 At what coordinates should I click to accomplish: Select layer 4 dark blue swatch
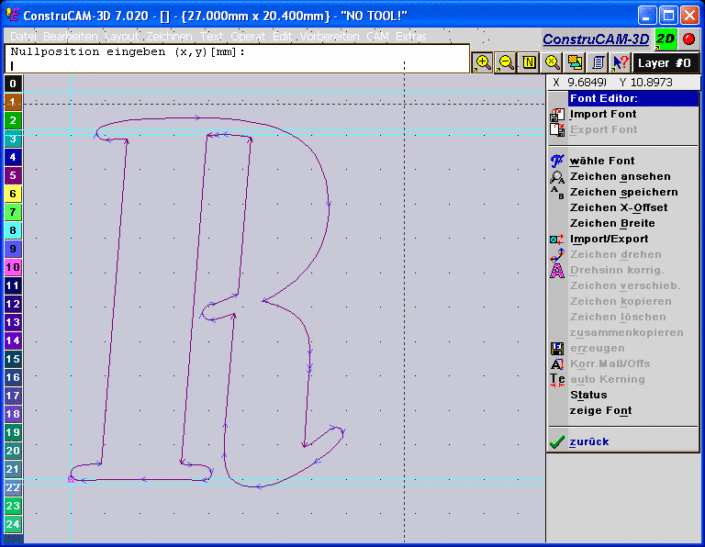tap(13, 157)
